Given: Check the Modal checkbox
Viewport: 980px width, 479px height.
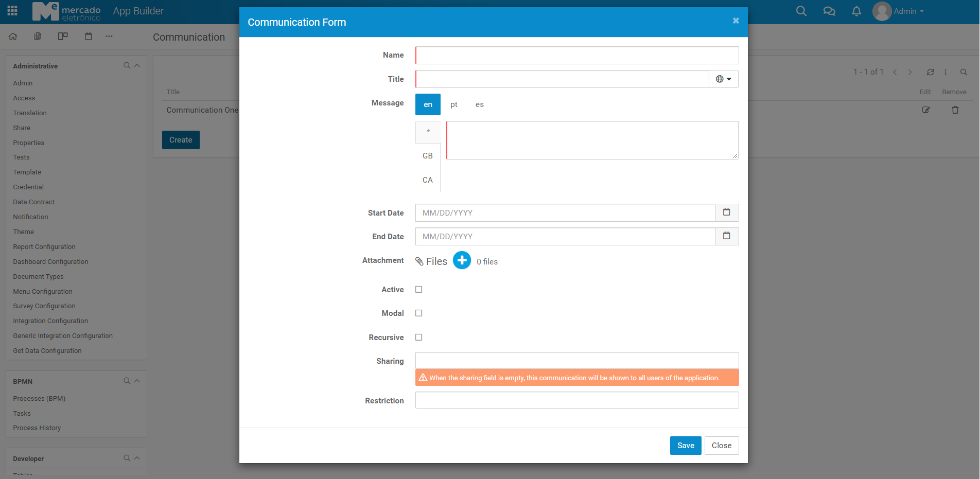Looking at the screenshot, I should (418, 313).
